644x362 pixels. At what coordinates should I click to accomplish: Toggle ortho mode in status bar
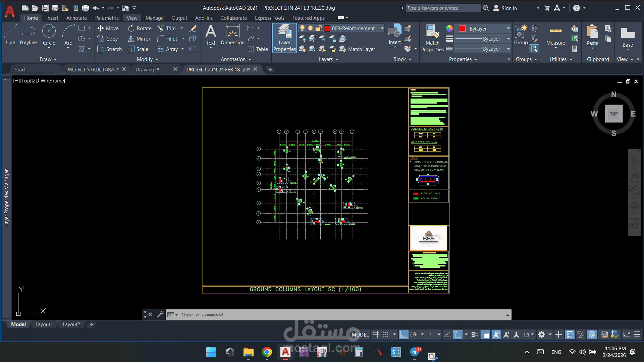pos(404,335)
